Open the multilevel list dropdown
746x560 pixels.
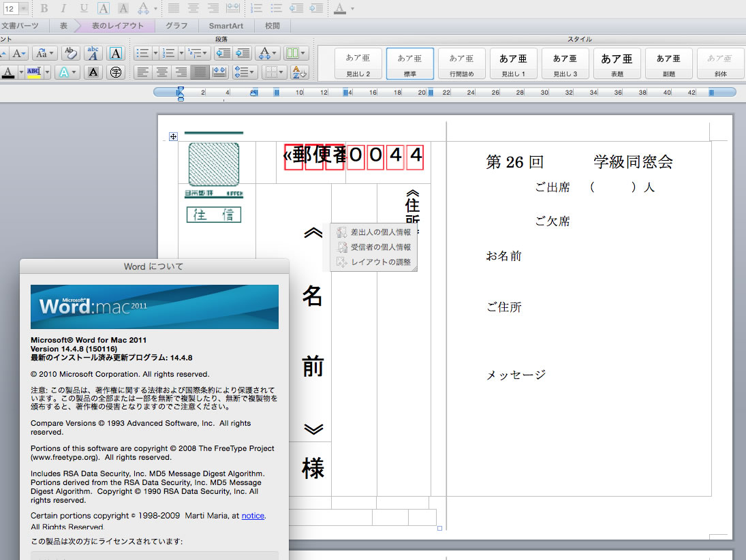tap(198, 53)
